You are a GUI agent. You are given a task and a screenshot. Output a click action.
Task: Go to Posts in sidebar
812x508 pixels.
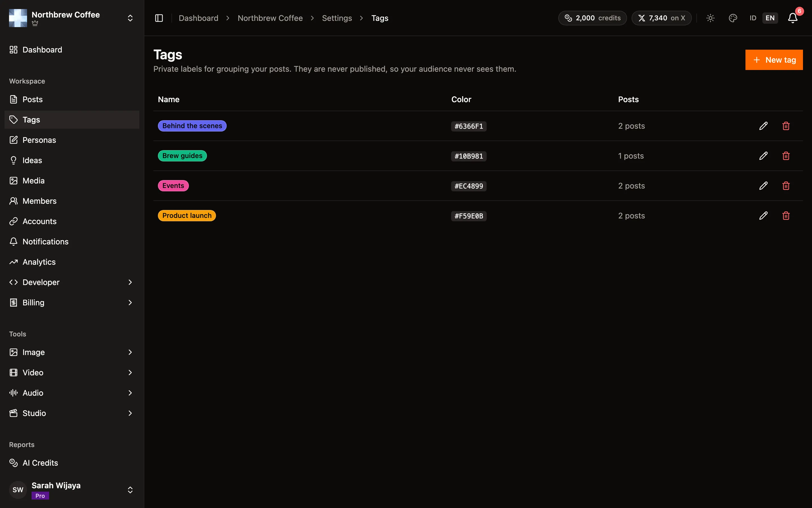(x=72, y=99)
